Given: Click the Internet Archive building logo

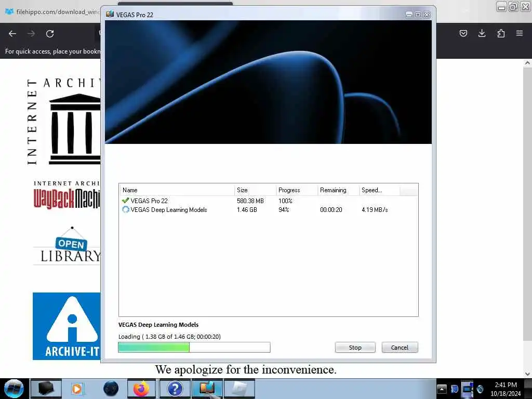Looking at the screenshot, I should click(64, 122).
